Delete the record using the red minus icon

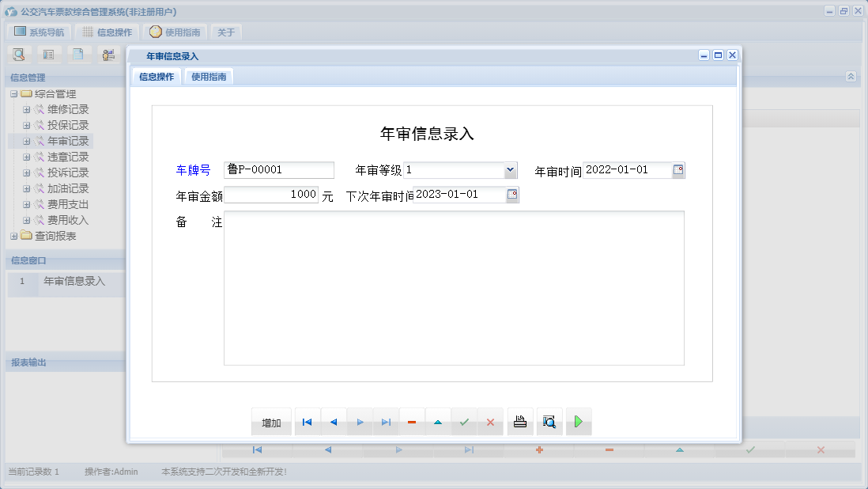pyautogui.click(x=411, y=422)
